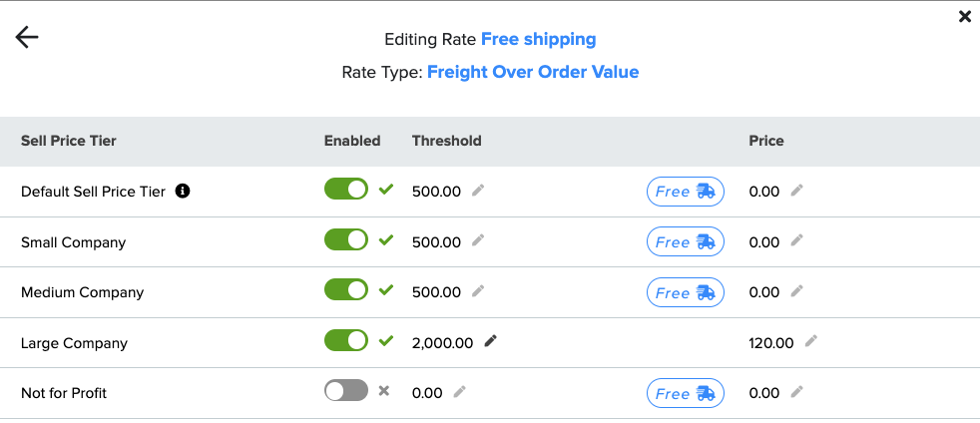Edit threshold pencil for Default Sell Price Tier
This screenshot has width=980, height=423.
(x=478, y=190)
